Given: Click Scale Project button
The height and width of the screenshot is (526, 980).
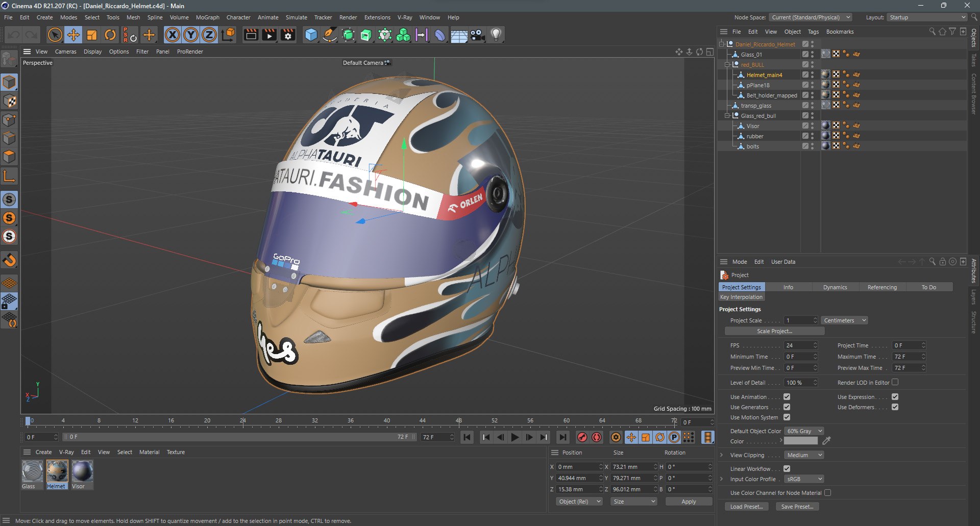Looking at the screenshot, I should (774, 331).
